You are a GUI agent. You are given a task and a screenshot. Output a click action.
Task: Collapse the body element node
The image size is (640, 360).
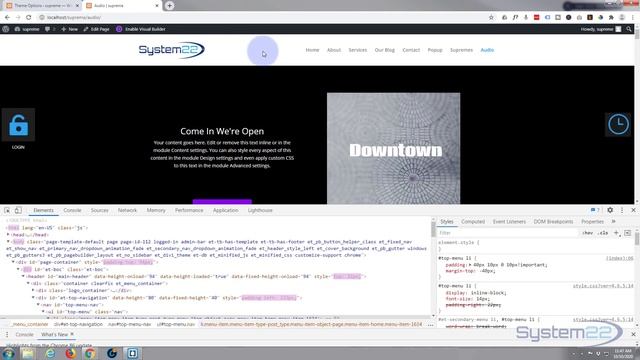coord(8,242)
